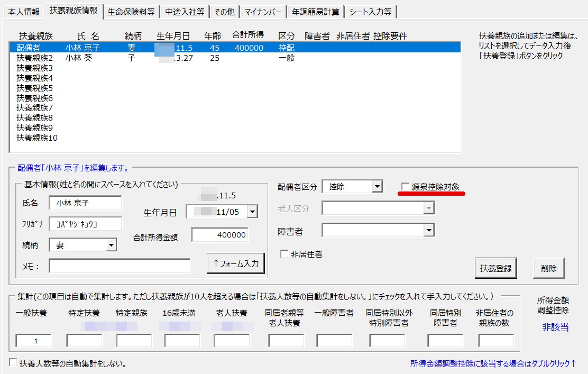Open the 年調簡易計算 tab
The image size is (588, 374).
316,12
